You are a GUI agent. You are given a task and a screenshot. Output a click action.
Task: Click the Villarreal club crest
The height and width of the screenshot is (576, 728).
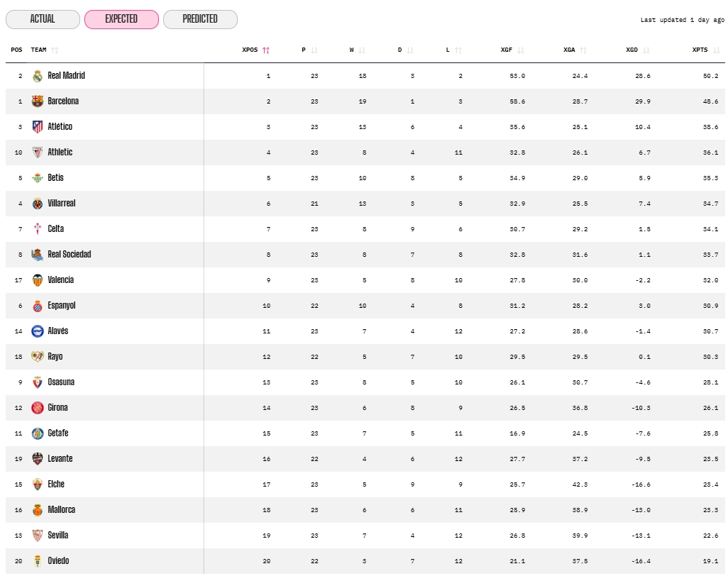pos(38,203)
